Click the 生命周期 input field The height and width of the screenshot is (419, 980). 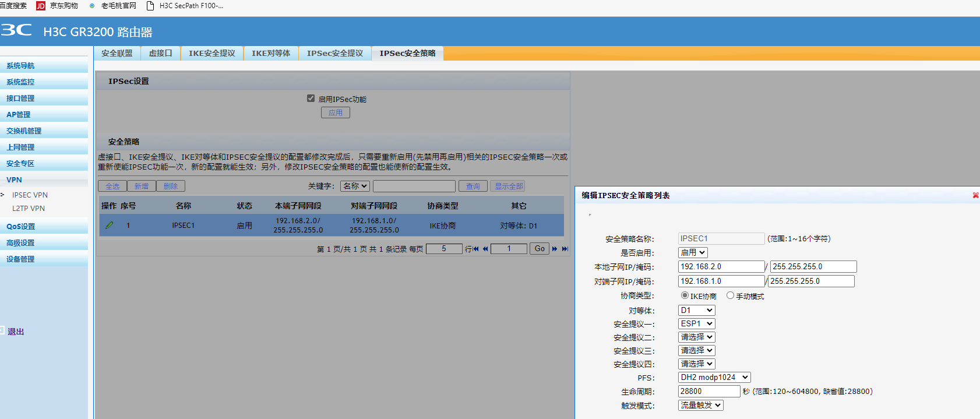click(708, 392)
